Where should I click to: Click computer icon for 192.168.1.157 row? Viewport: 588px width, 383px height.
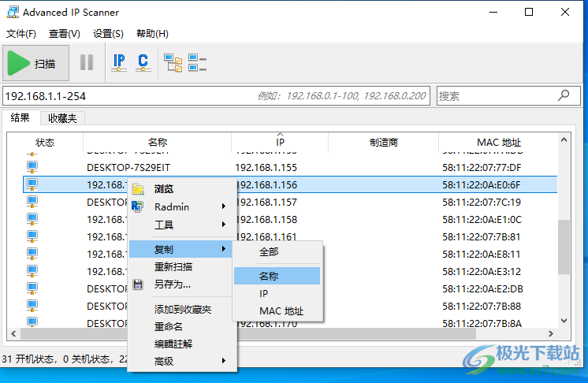[x=32, y=202]
